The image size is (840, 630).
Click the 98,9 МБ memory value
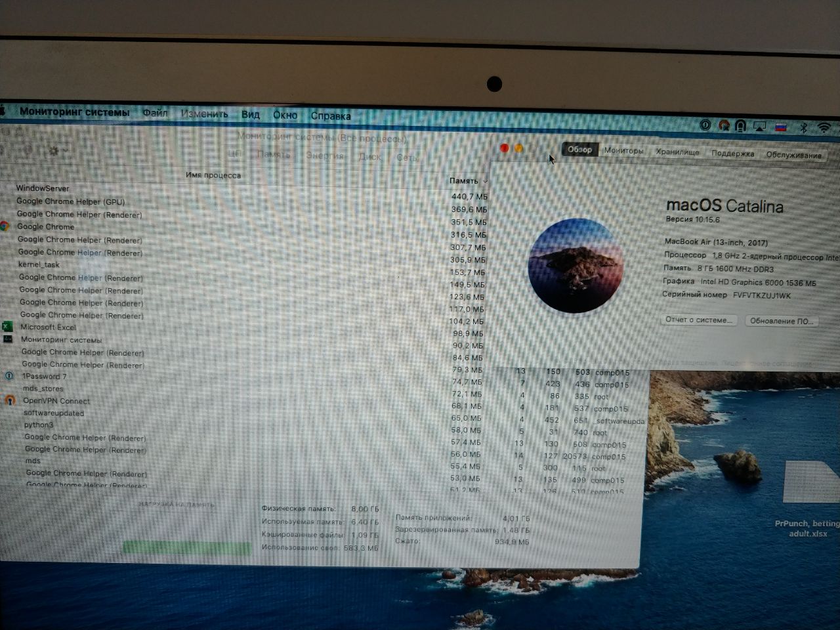pyautogui.click(x=468, y=333)
